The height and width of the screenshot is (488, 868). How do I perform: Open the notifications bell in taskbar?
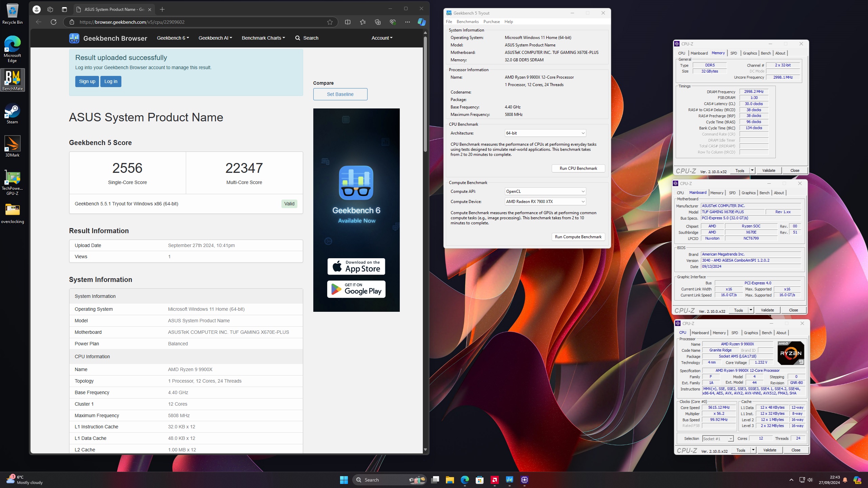coord(845,480)
